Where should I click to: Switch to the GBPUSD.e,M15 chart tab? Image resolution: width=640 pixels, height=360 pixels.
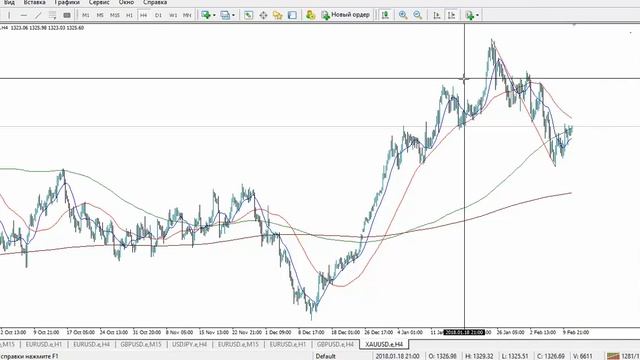pyautogui.click(x=140, y=344)
